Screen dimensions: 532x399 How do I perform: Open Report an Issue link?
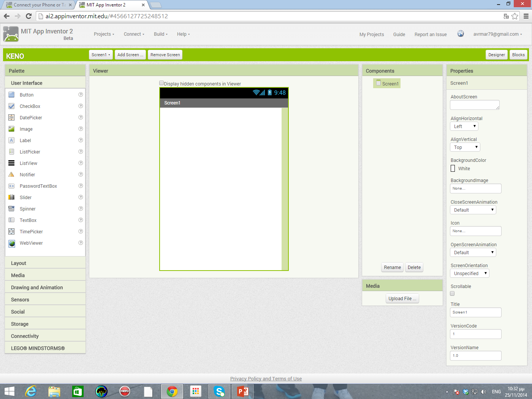click(431, 34)
